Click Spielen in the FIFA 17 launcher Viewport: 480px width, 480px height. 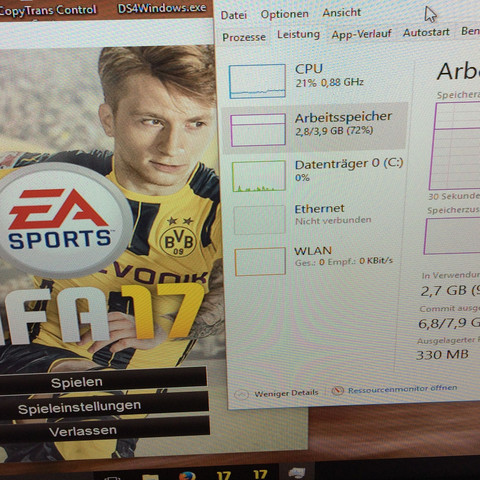[103, 381]
